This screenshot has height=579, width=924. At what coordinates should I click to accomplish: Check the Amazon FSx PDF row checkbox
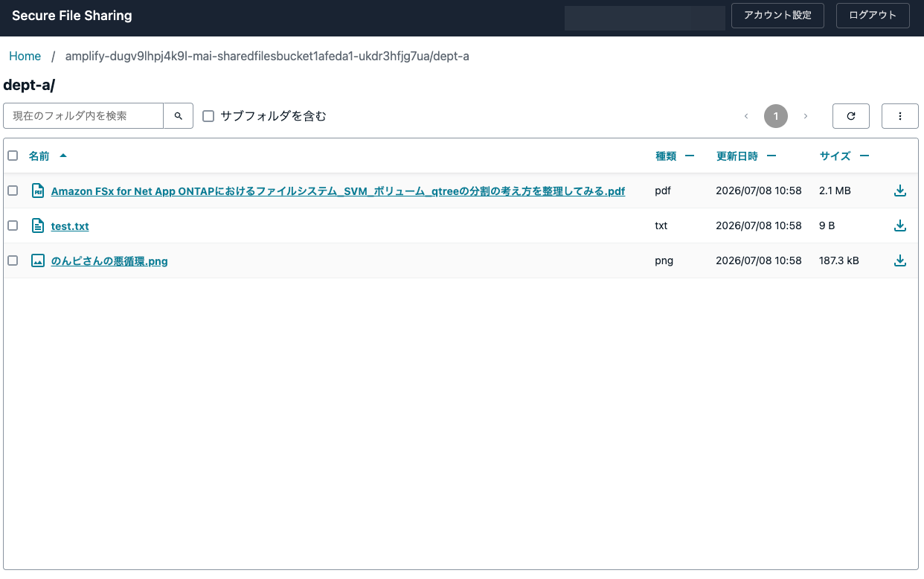point(13,191)
